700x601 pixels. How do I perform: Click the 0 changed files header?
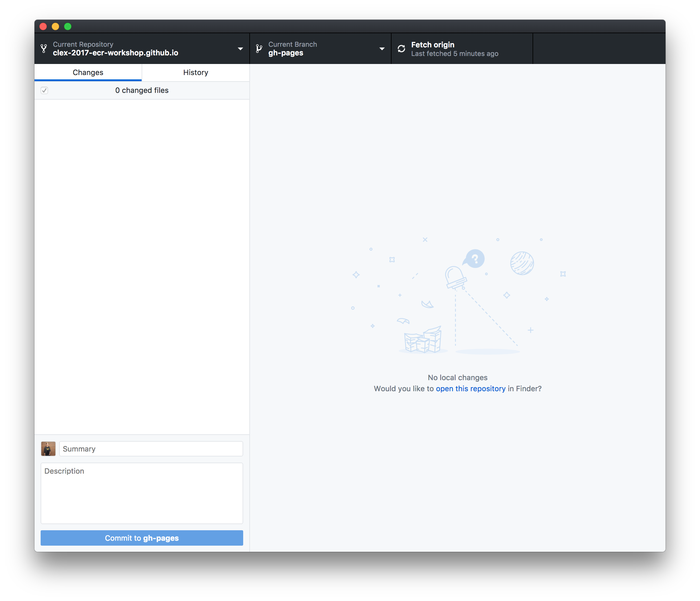(x=142, y=90)
